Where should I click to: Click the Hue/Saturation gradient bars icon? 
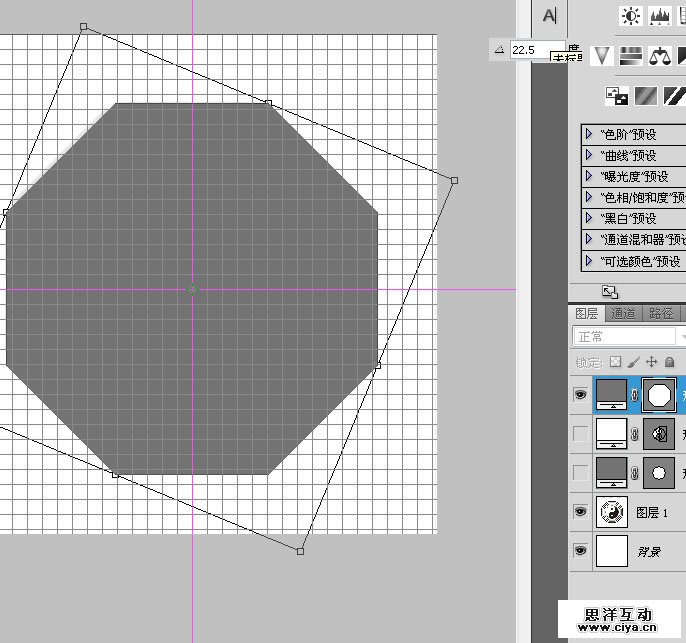[630, 55]
